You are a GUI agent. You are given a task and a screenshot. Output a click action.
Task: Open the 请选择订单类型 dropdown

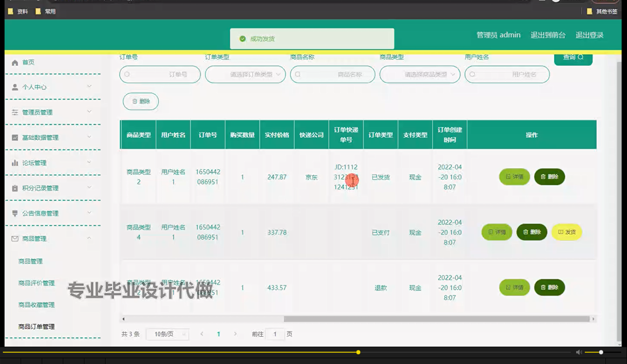(245, 74)
